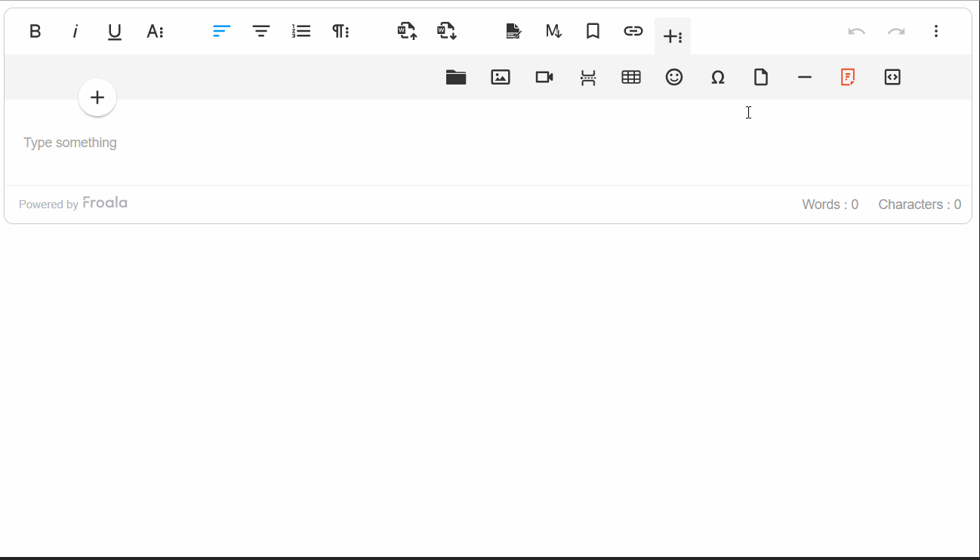Screen dimensions: 980x560
Task: Open the paragraph format dropdown
Action: [341, 31]
